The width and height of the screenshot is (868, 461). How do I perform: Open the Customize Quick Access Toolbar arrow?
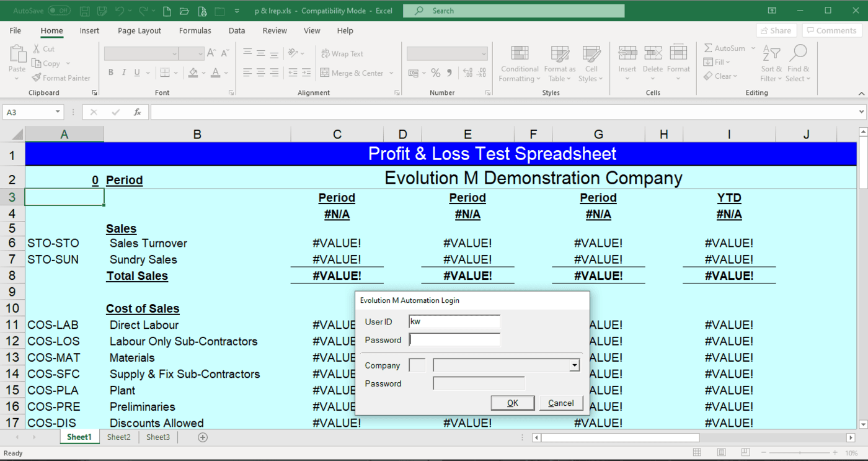[x=237, y=11]
